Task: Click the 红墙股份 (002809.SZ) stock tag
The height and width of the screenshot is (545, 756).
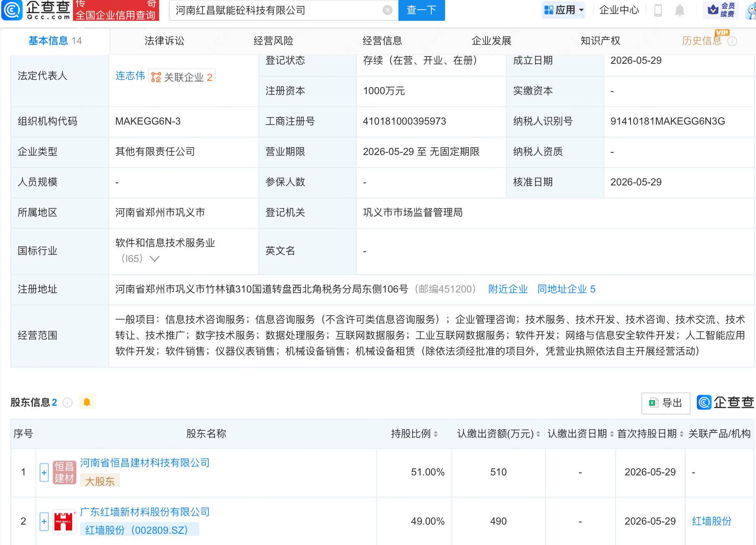Action: (139, 530)
